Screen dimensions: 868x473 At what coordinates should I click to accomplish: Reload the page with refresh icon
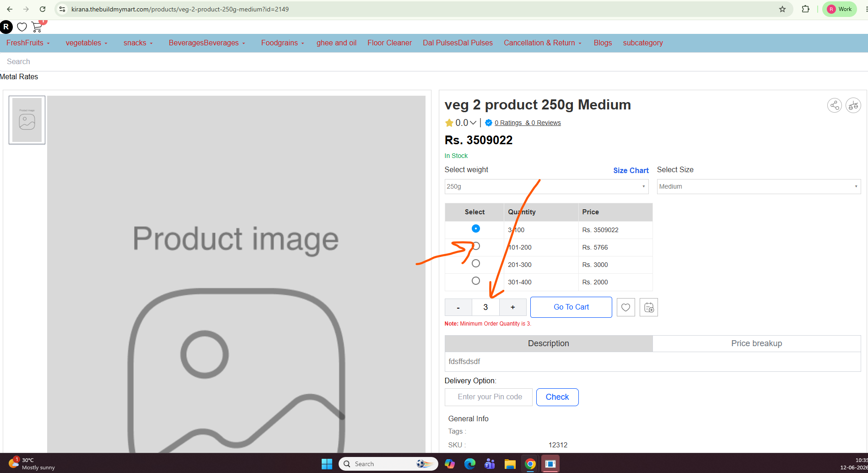[43, 9]
